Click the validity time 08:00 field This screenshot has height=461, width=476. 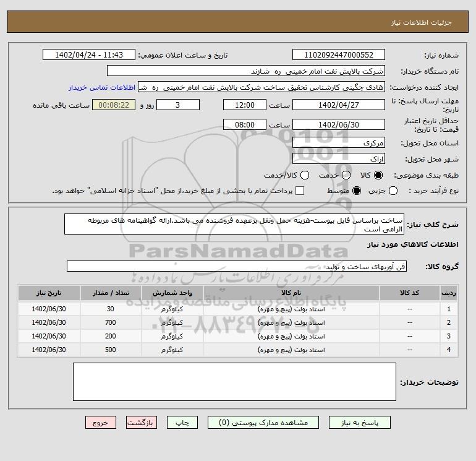(x=245, y=124)
